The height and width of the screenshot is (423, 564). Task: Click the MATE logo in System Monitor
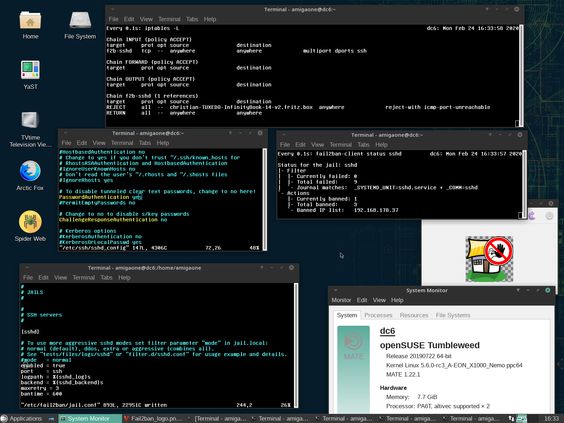tap(353, 345)
